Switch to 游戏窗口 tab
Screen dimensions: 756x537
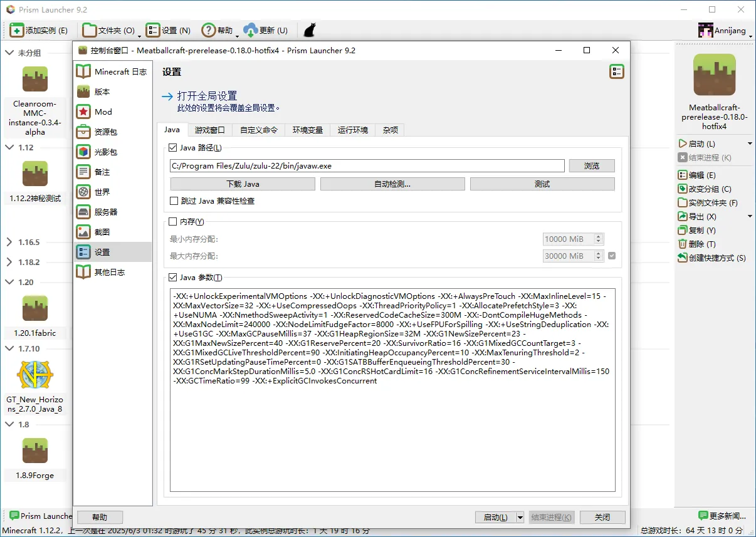pyautogui.click(x=209, y=130)
